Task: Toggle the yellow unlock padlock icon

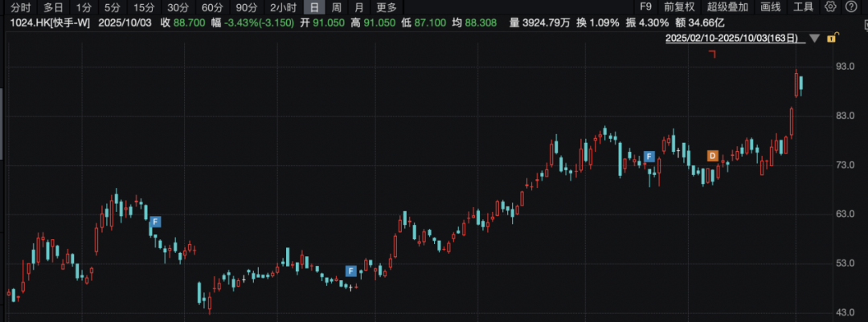Action: (x=832, y=39)
